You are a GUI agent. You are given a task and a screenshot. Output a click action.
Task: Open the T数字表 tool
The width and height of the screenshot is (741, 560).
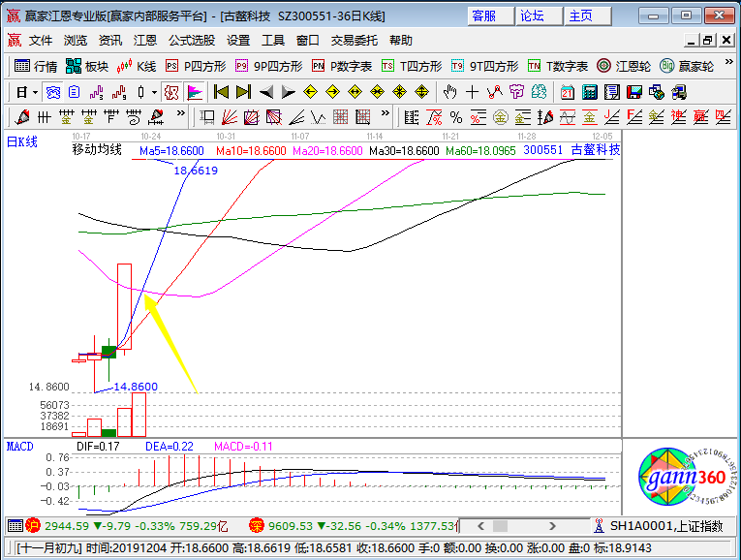coord(558,66)
